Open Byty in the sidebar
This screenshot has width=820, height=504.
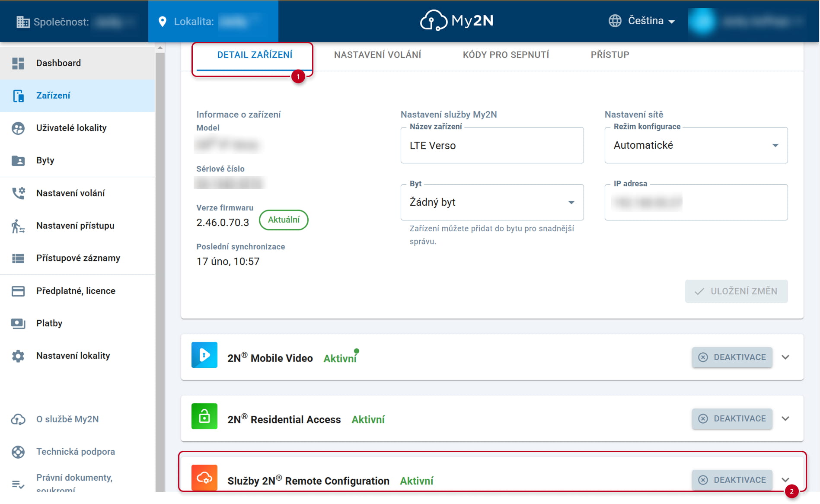click(77, 160)
